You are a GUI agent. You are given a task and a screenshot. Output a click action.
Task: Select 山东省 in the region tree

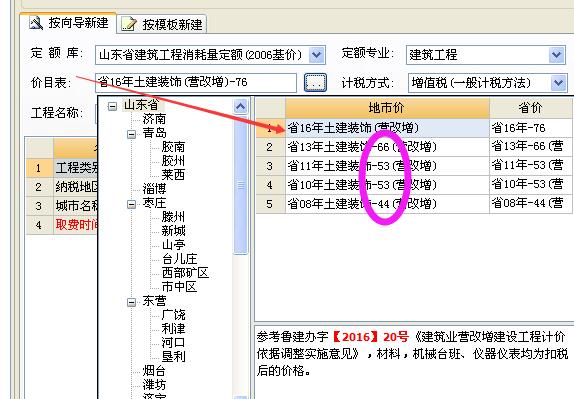(141, 105)
